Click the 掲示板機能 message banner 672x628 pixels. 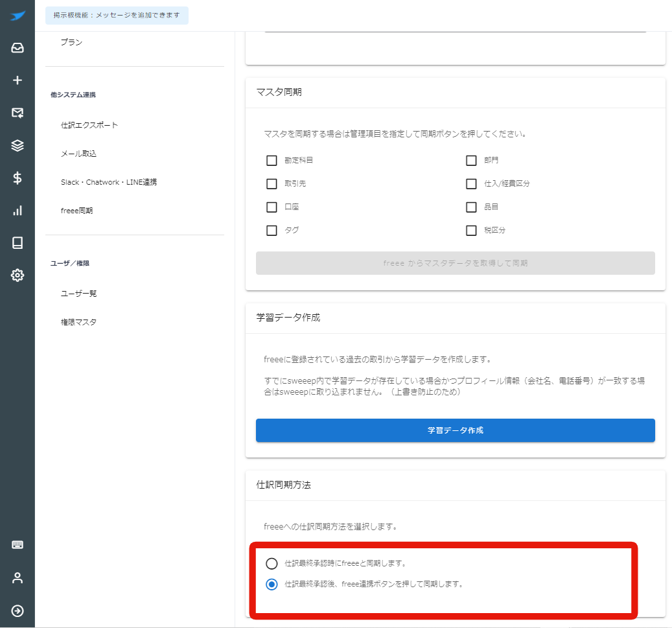(x=117, y=16)
